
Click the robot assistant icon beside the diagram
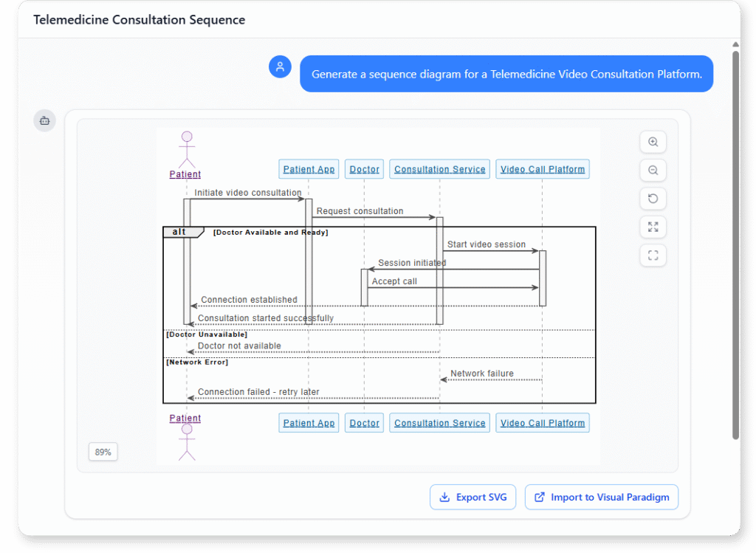[x=44, y=120]
